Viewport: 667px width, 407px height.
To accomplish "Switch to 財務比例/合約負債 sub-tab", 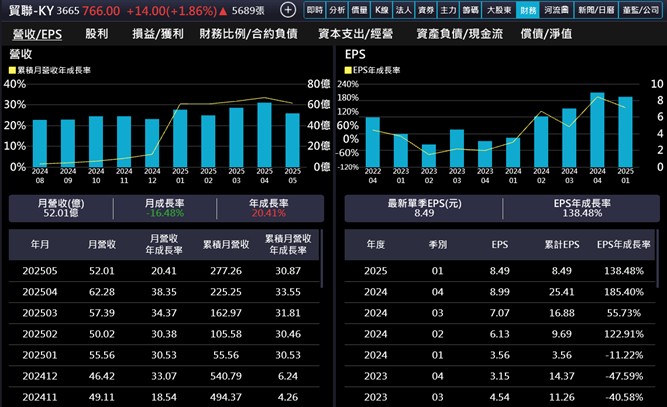I will click(x=248, y=34).
